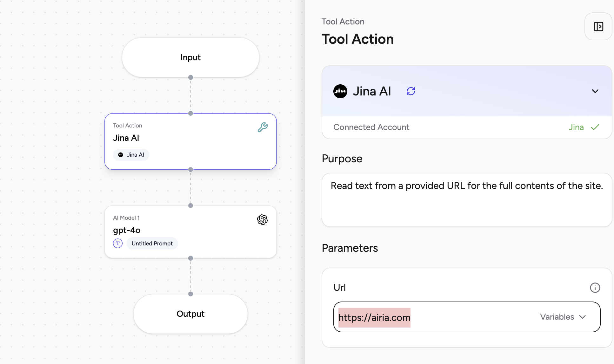The height and width of the screenshot is (364, 614).
Task: Open the Variables dropdown
Action: (563, 317)
